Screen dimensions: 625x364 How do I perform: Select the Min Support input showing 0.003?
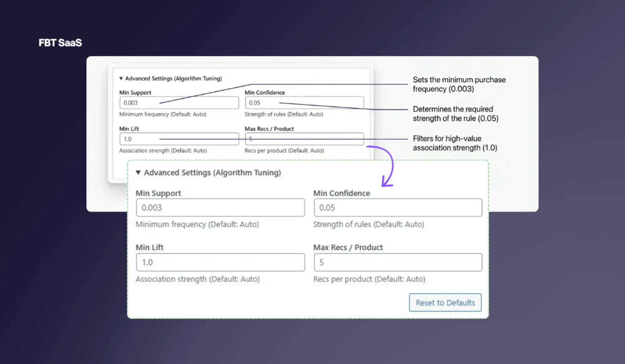[x=220, y=207]
